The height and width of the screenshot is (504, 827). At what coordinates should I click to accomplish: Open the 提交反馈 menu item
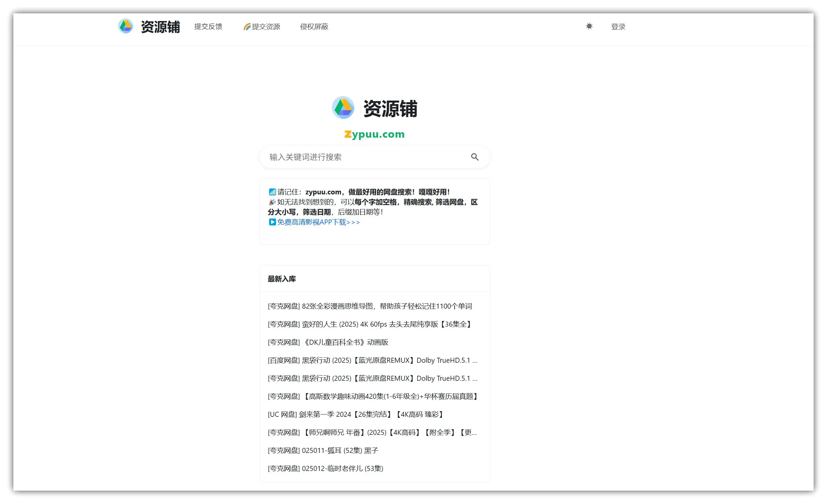click(x=208, y=26)
